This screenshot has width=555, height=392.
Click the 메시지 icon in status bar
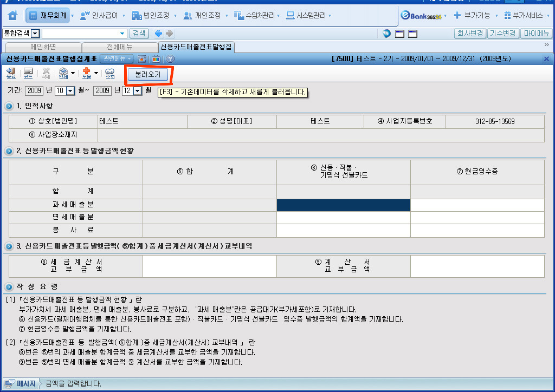click(10, 383)
